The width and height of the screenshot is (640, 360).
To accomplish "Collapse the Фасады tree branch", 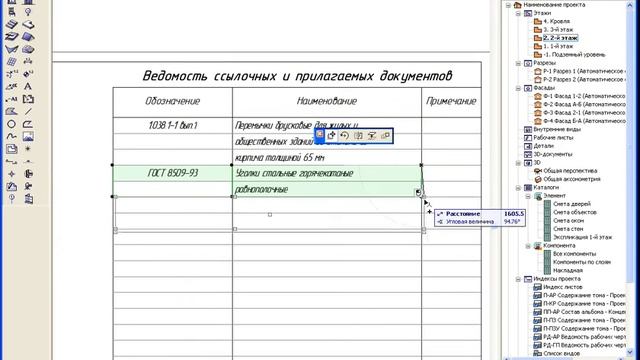I will pyautogui.click(x=518, y=88).
